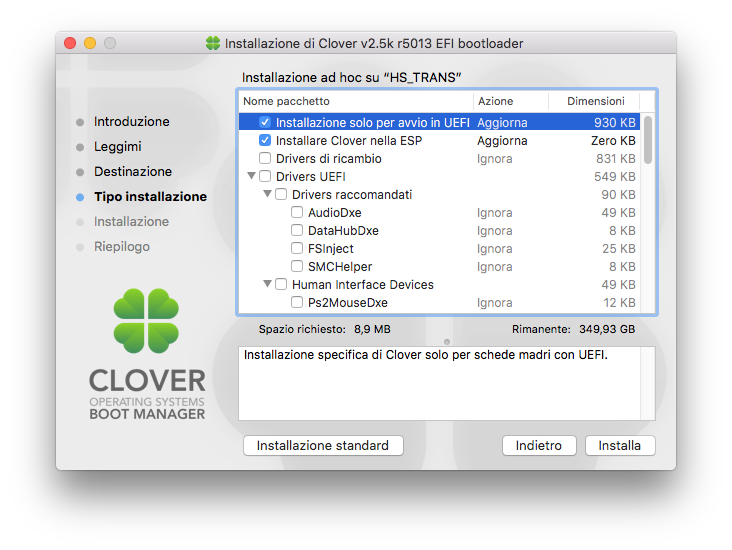This screenshot has width=732, height=550.
Task: Uncheck Installare Clover nella ESP
Action: click(265, 140)
